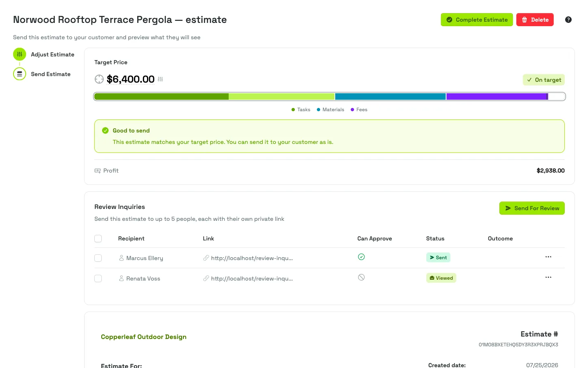Click the Viewed status badge
The width and height of the screenshot is (588, 368).
tap(441, 278)
